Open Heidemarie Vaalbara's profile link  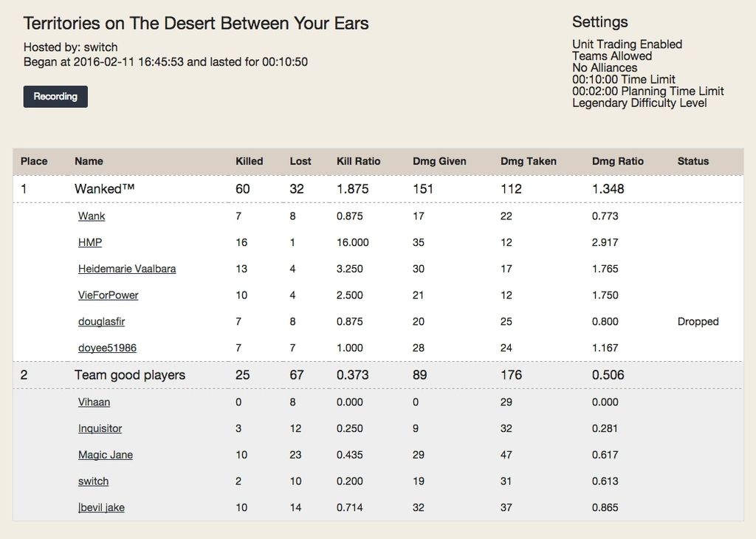click(x=127, y=269)
